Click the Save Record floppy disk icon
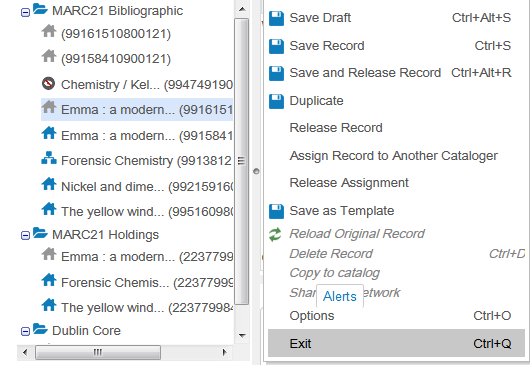Image resolution: width=530 pixels, height=365 pixels. (276, 46)
